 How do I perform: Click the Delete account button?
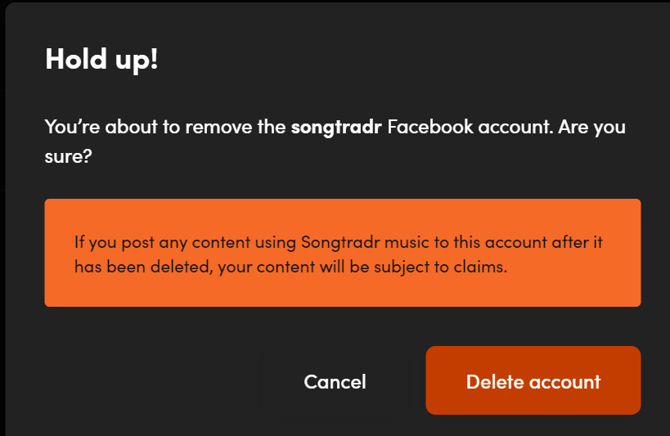[x=533, y=381]
